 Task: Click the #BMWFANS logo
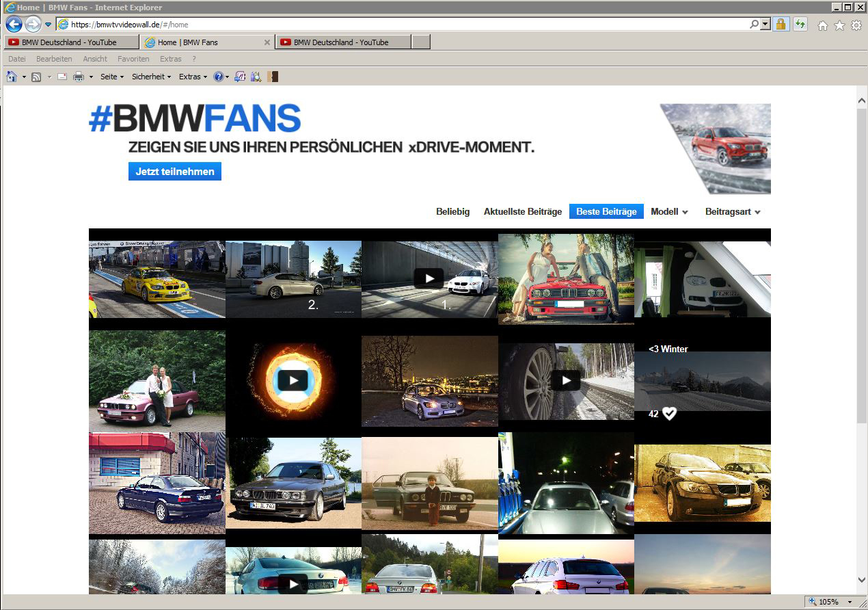[195, 118]
